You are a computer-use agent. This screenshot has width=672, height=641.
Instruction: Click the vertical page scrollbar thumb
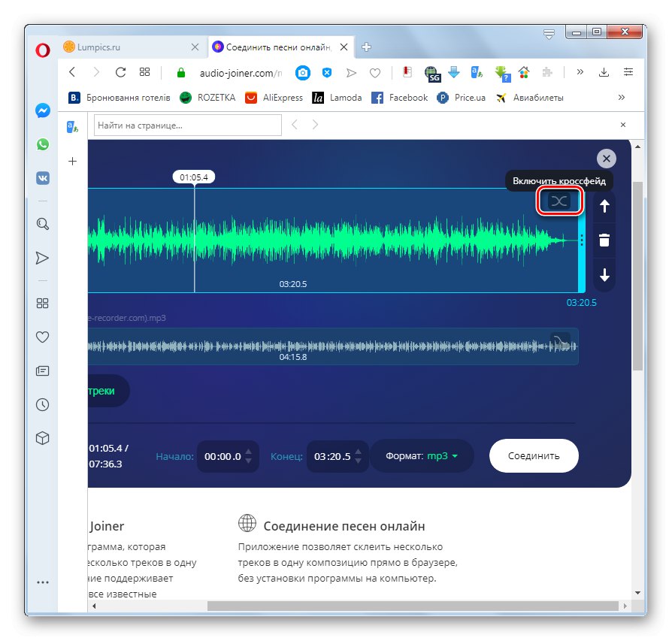637,276
